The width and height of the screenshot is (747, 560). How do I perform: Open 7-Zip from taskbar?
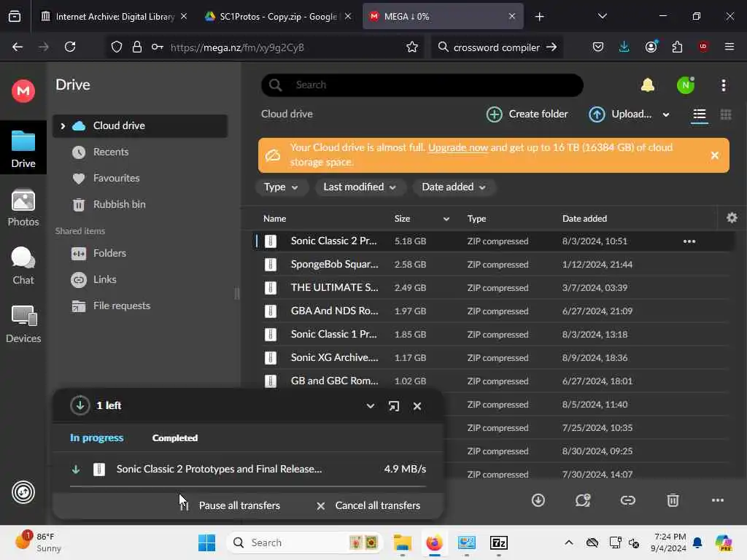coord(498,542)
